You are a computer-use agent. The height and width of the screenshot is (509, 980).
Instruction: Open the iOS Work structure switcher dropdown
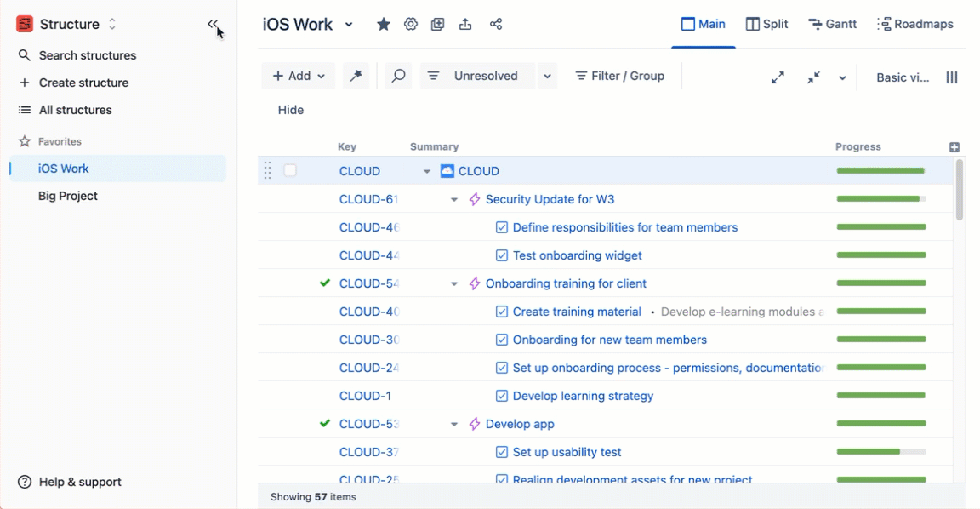point(348,24)
